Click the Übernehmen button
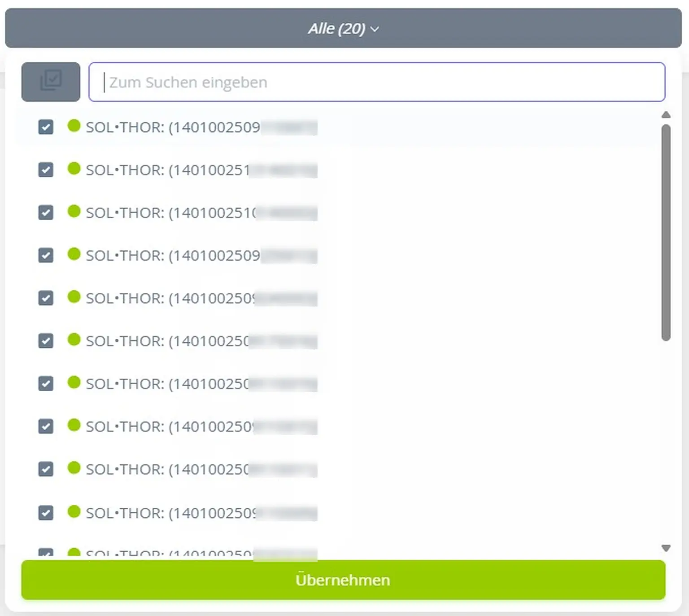 [x=343, y=580]
